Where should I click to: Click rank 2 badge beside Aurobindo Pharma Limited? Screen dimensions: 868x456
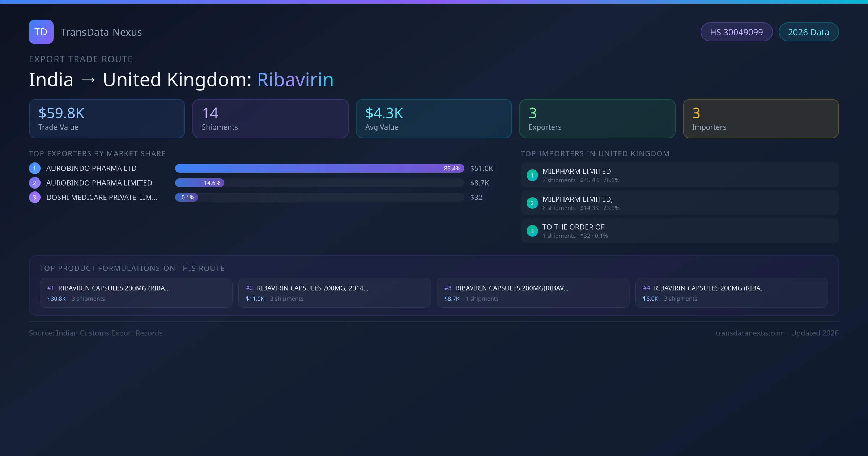35,183
